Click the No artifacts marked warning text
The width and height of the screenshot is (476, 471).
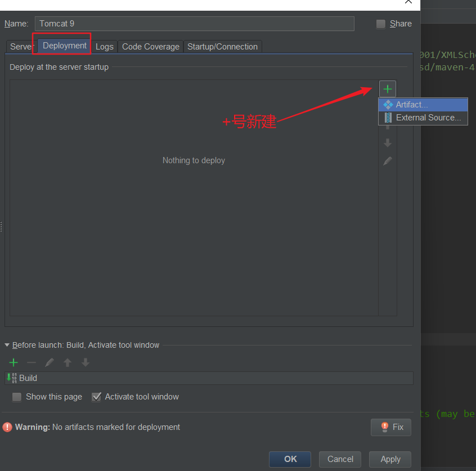pos(116,427)
